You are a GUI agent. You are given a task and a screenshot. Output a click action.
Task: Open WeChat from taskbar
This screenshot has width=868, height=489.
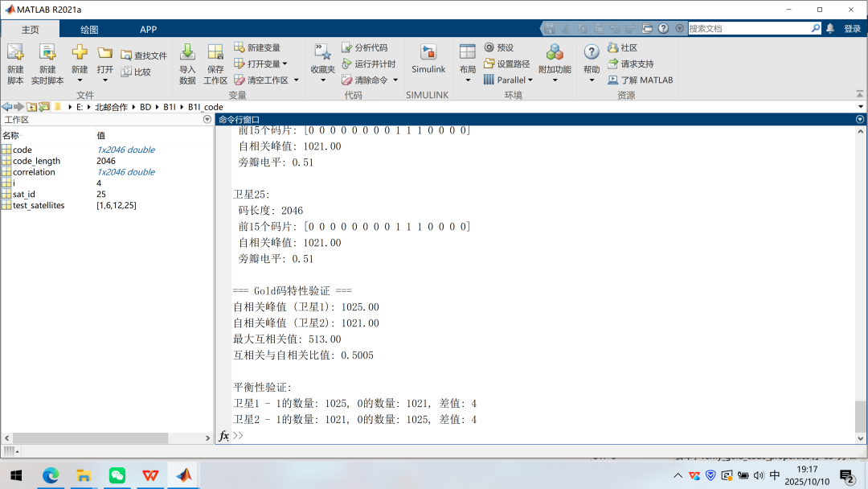click(117, 475)
